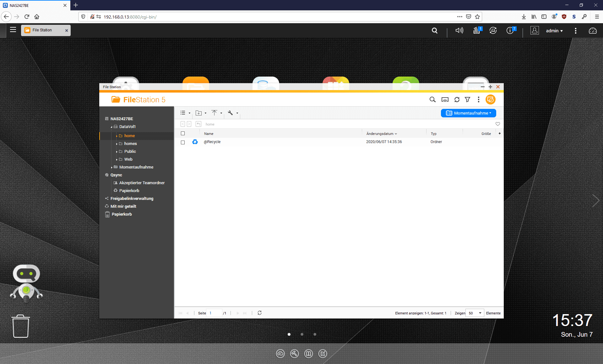Image resolution: width=603 pixels, height=364 pixels.
Task: Toggle the select-all checkbox in header
Action: pyautogui.click(x=183, y=133)
